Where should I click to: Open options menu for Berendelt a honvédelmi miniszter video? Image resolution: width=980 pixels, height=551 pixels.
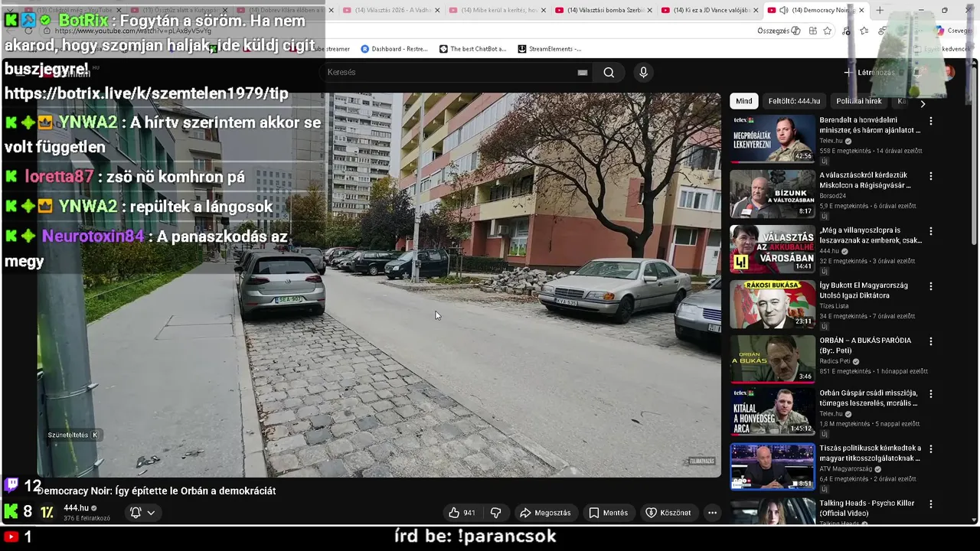tap(931, 121)
